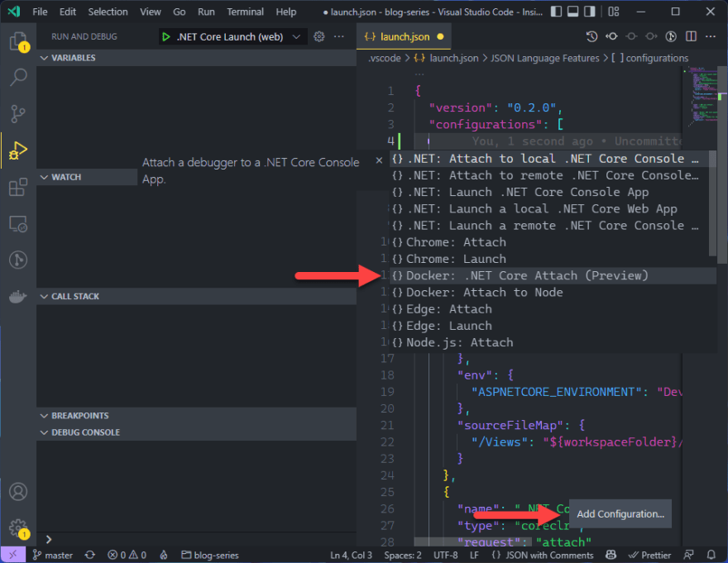Open launch.json via debug gear icon
The image size is (728, 563).
point(319,36)
